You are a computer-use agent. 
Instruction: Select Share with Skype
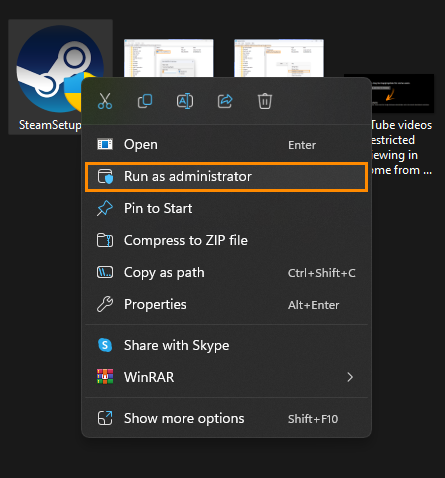click(x=227, y=345)
